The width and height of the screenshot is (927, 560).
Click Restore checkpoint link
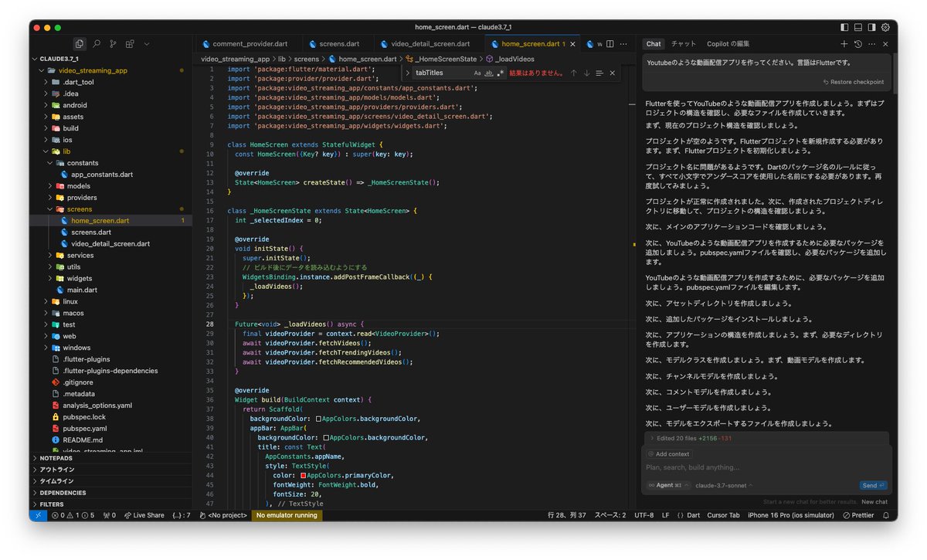(853, 82)
